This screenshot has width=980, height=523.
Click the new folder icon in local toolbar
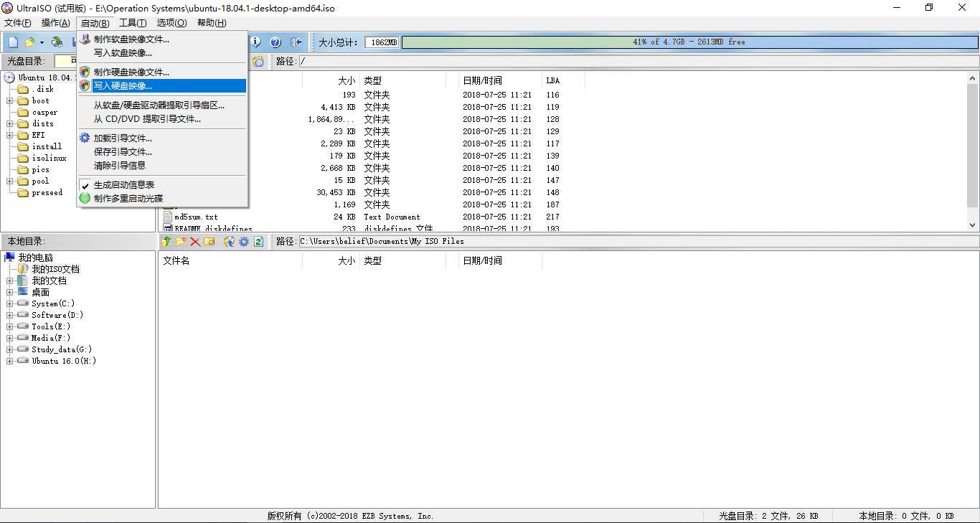tap(181, 242)
